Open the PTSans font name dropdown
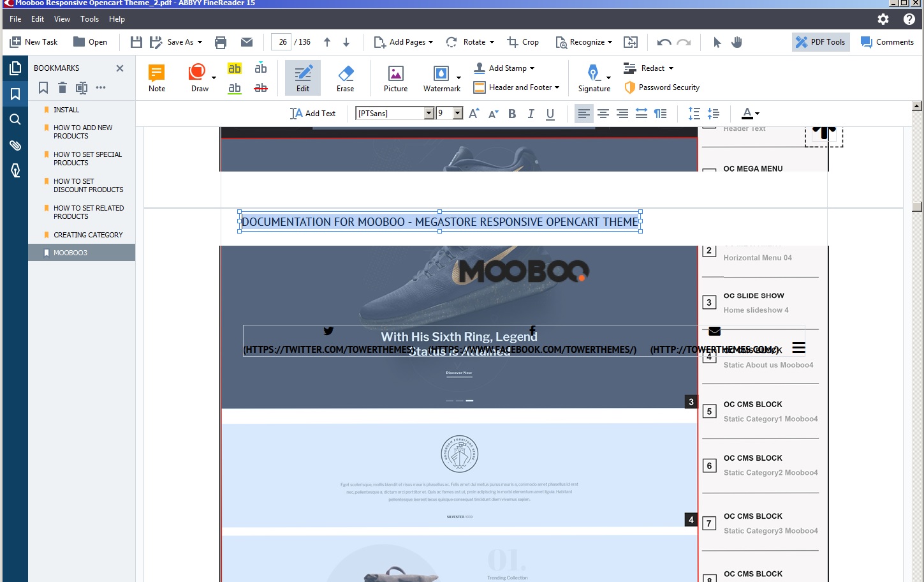The image size is (924, 582). coord(429,114)
